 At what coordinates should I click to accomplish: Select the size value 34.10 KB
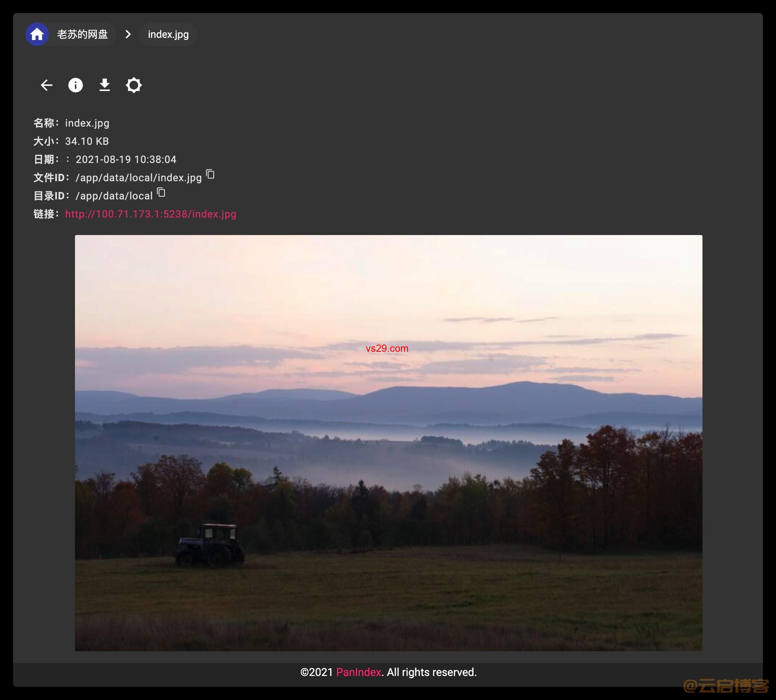tap(87, 141)
